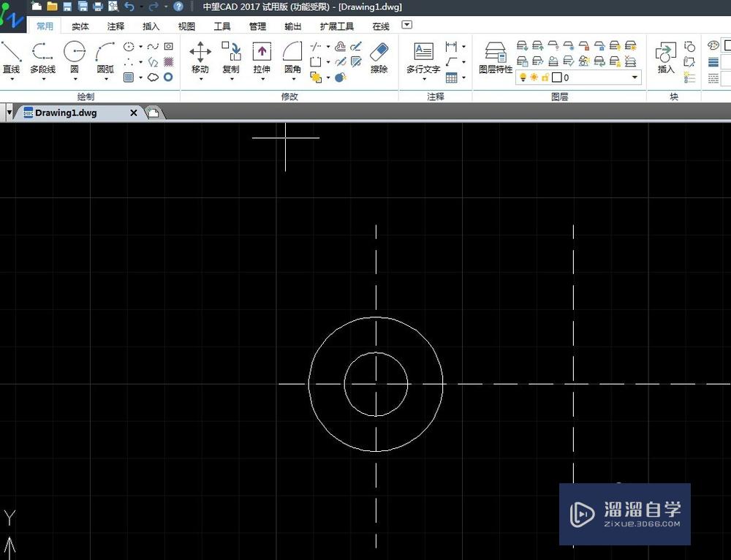Expand the Circle tool dropdown arrow
Screen dimensions: 731x560
[75, 79]
